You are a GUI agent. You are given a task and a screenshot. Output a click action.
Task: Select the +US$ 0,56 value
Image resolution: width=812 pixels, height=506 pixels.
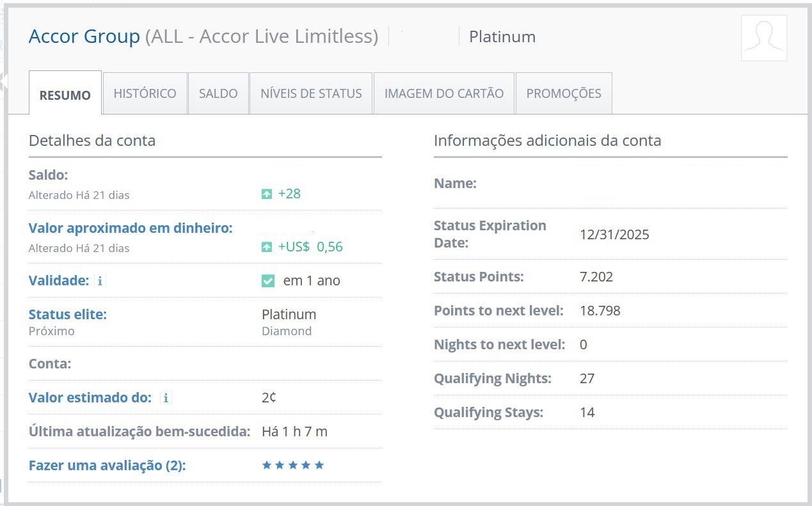coord(310,246)
